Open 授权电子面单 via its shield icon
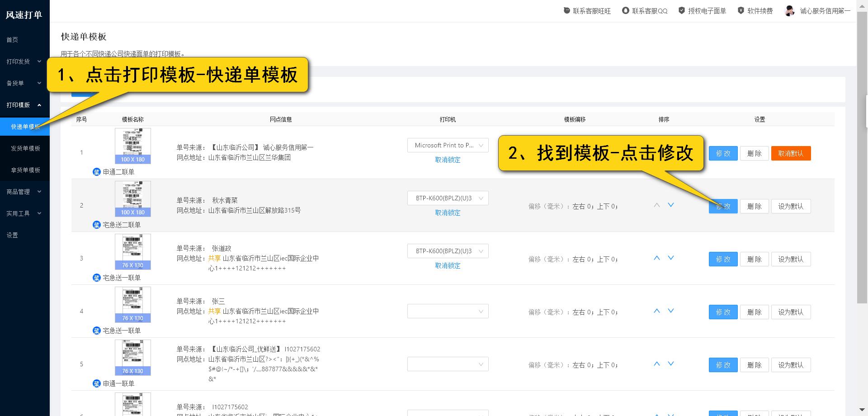 (681, 10)
